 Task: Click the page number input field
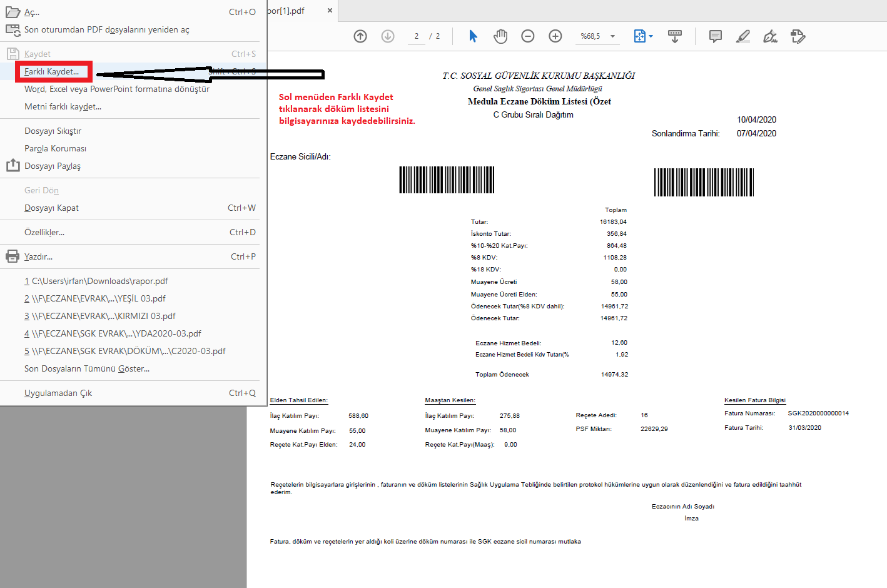point(417,36)
